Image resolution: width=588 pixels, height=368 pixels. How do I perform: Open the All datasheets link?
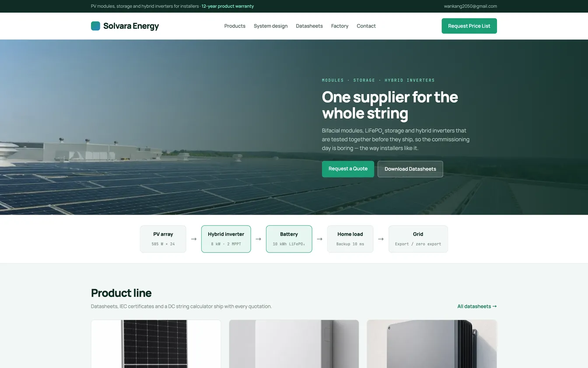point(477,306)
